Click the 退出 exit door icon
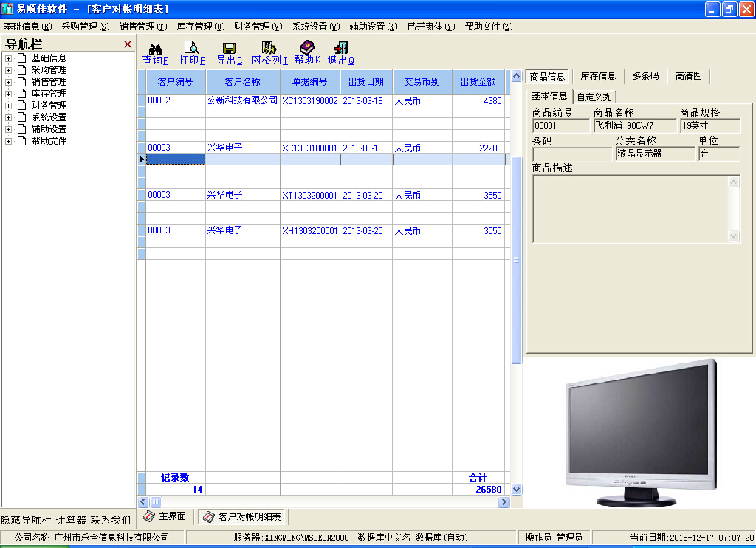Viewport: 756px width, 548px height. tap(341, 48)
